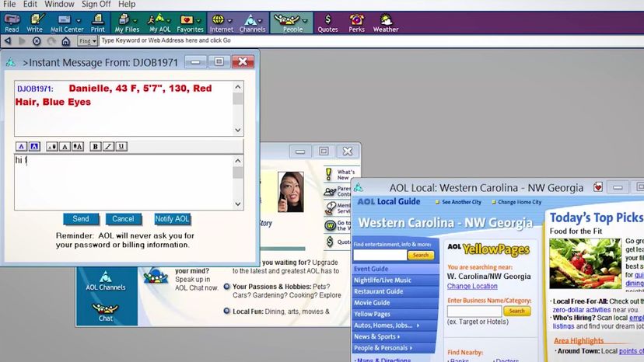Toggle Bold text formatting in IM

click(96, 147)
